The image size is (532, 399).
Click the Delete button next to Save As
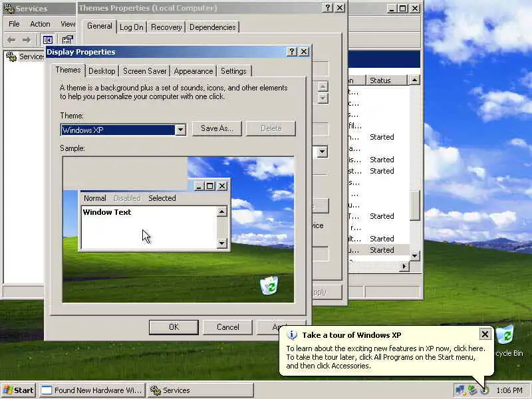click(x=271, y=128)
